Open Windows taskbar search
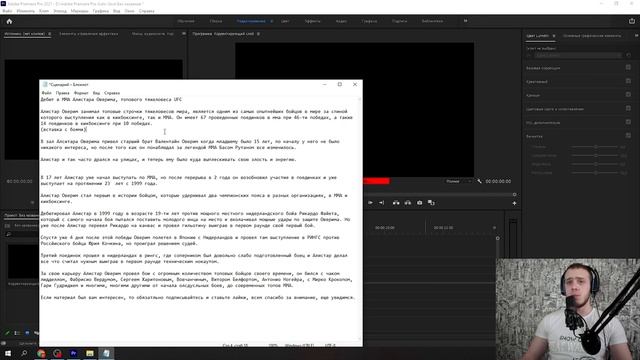 coord(24,353)
